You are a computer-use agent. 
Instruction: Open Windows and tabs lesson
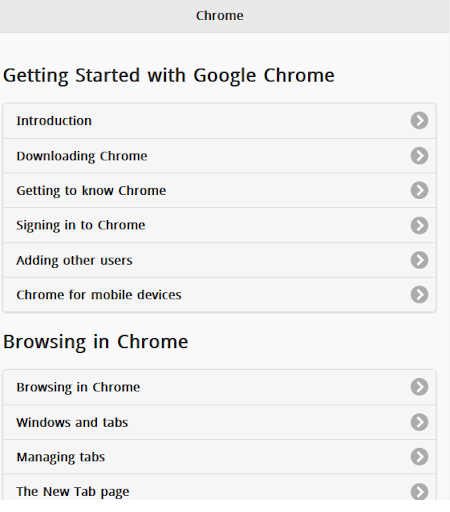[x=219, y=422]
